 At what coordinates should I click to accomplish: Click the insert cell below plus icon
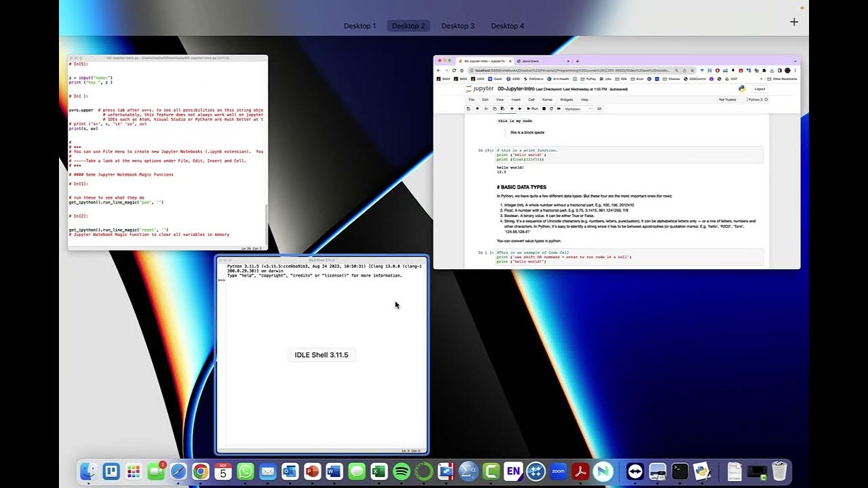(477, 108)
